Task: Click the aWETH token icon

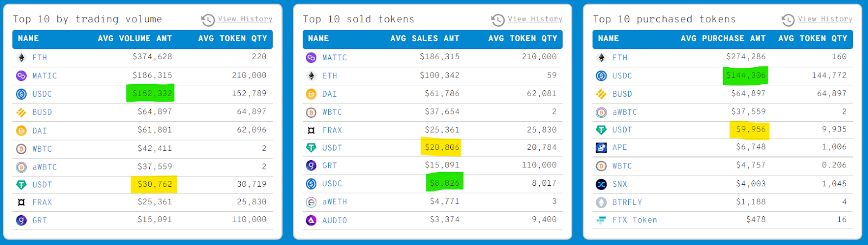Action: point(311,202)
